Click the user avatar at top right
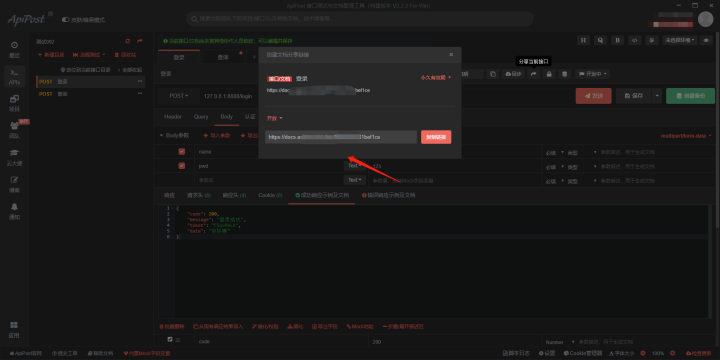The height and width of the screenshot is (360, 720). 705,19
